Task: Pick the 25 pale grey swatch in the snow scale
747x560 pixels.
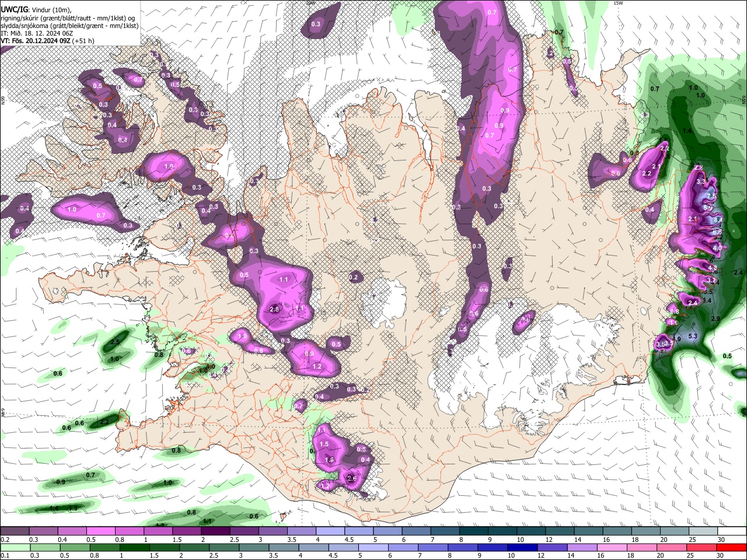Action: (703, 532)
